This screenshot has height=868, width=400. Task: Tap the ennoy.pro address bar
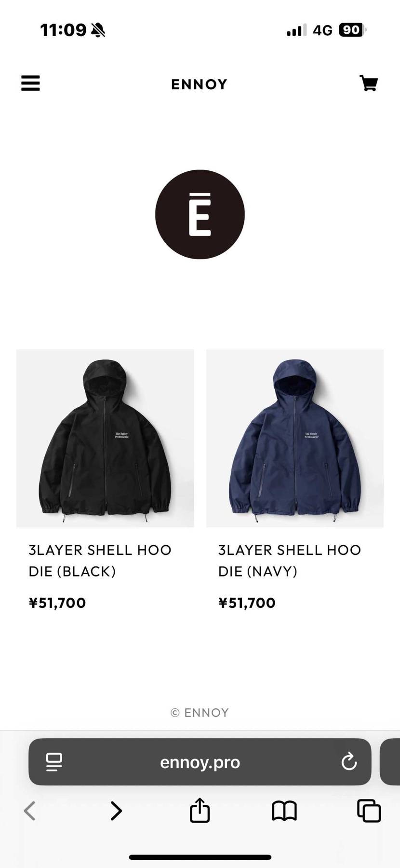point(200,762)
